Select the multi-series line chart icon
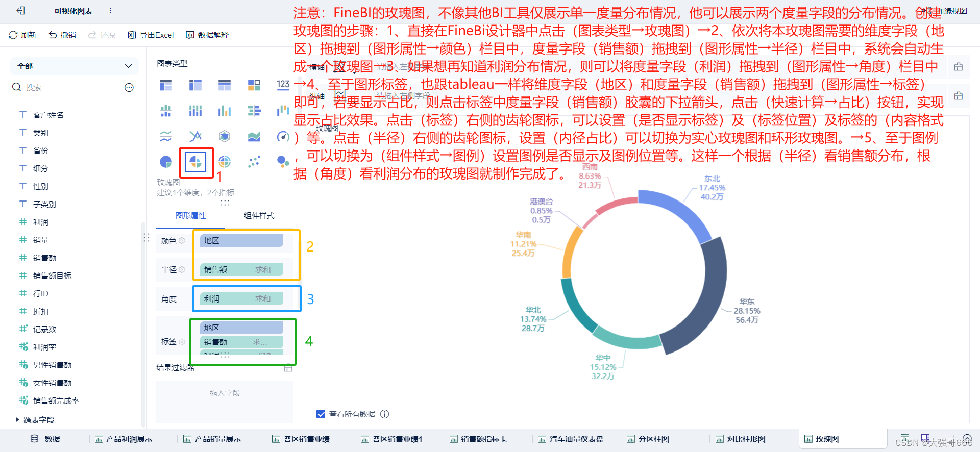Image resolution: width=980 pixels, height=452 pixels. pyautogui.click(x=195, y=136)
